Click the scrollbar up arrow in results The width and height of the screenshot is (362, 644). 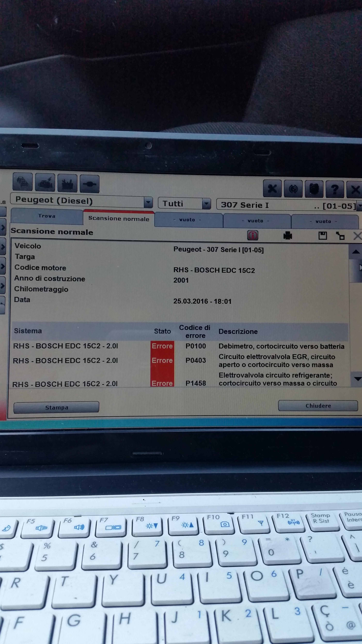click(x=356, y=252)
